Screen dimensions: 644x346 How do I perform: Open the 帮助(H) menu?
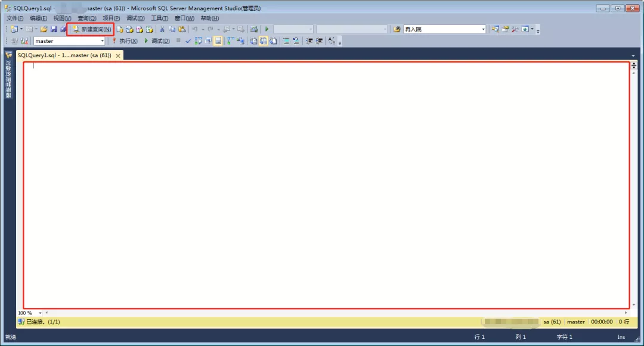point(209,18)
